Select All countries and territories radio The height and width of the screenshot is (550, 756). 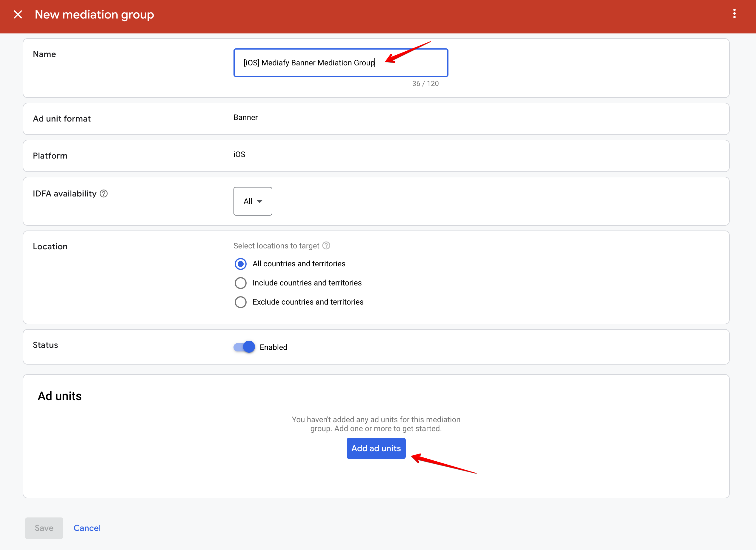240,264
